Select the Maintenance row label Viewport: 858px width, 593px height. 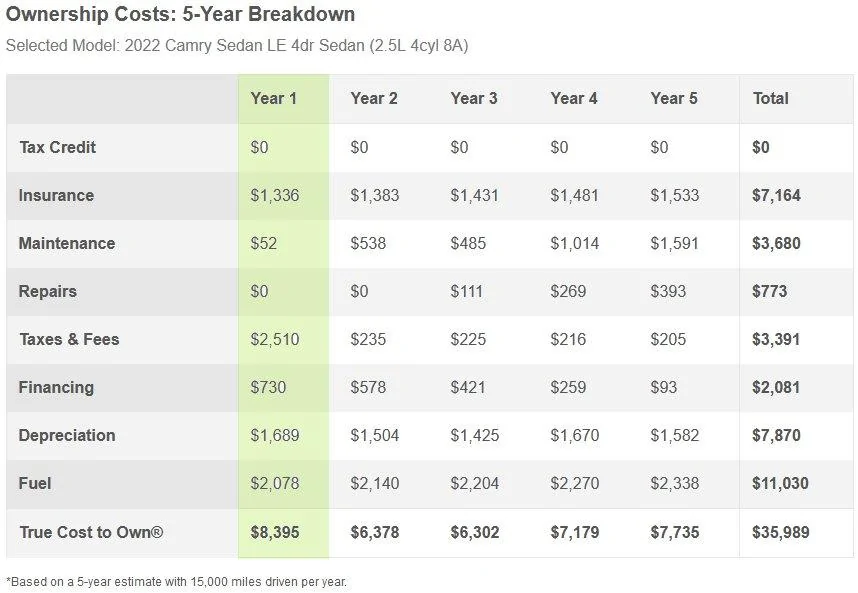pyautogui.click(x=67, y=243)
